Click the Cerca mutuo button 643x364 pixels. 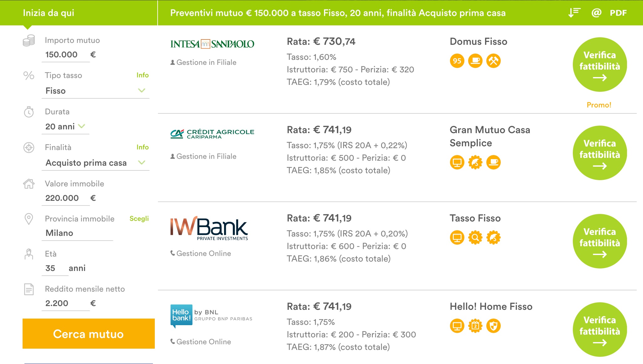(89, 334)
